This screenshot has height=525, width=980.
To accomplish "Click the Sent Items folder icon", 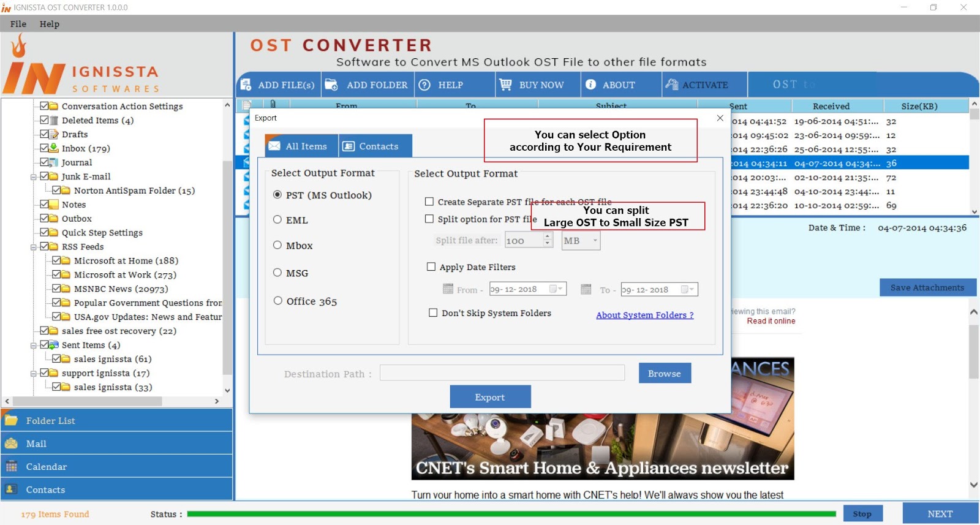I will [x=54, y=345].
